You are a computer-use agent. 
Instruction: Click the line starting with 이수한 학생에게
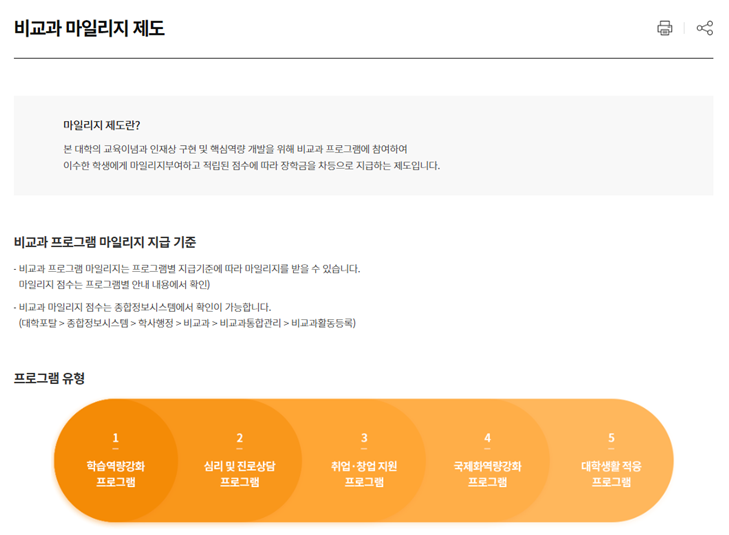(x=250, y=165)
